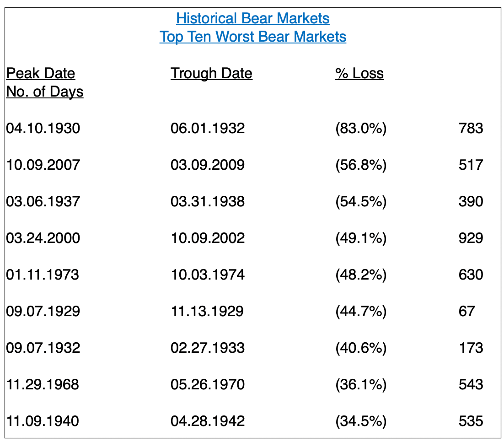The width and height of the screenshot is (504, 442).
Task: Select the 10.09.2007 peak date
Action: coord(43,165)
